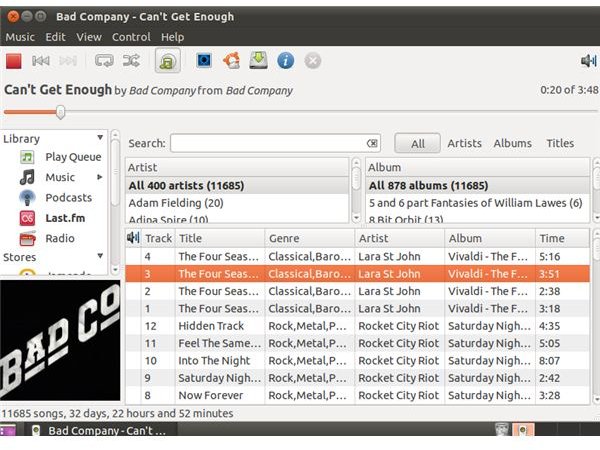Image resolution: width=600 pixels, height=450 pixels.
Task: Collapse the Library section in sidebar
Action: point(100,137)
